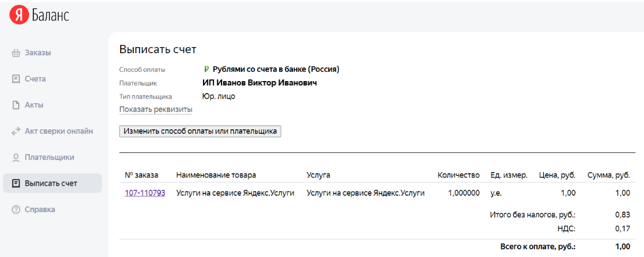
Task: Click the Услуга column header
Action: [319, 175]
